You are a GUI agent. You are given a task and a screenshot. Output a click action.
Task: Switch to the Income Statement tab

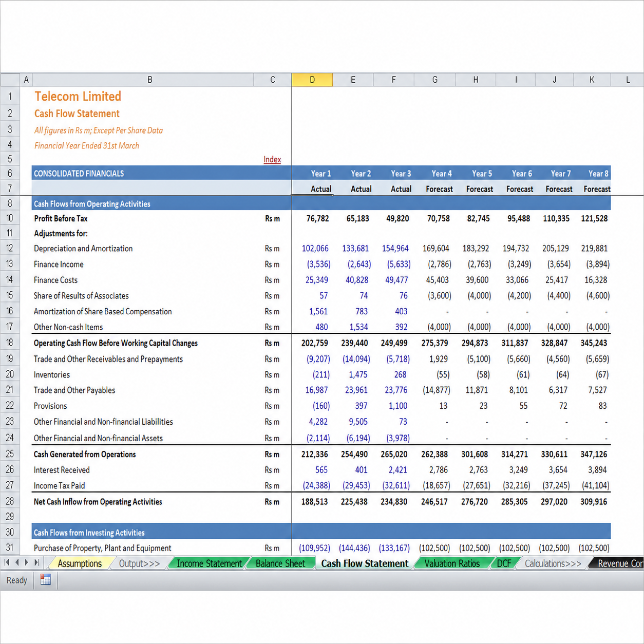pyautogui.click(x=209, y=563)
